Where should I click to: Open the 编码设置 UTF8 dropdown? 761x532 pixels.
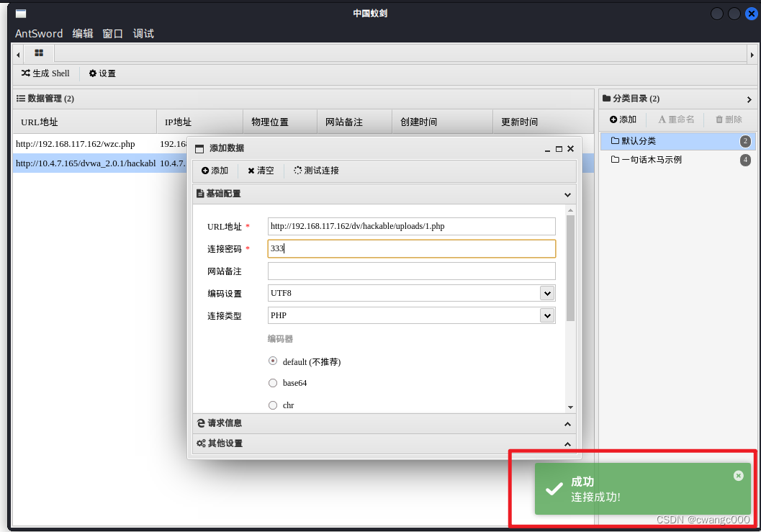[547, 293]
